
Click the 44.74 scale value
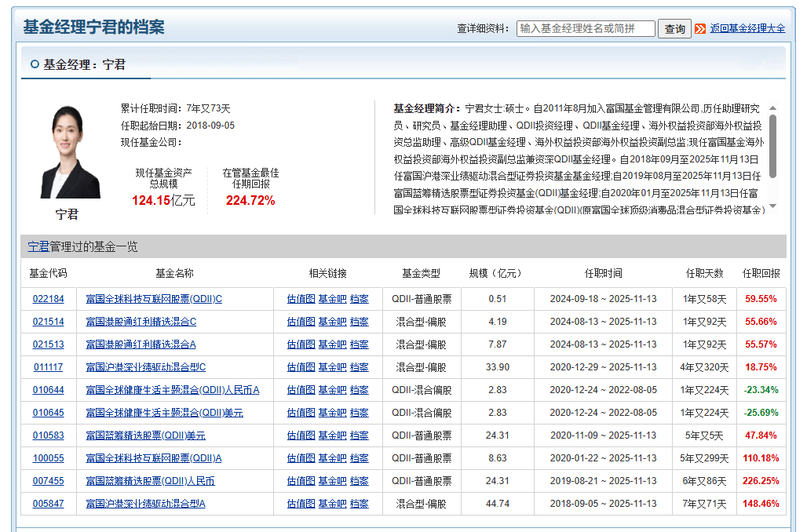coord(498,504)
